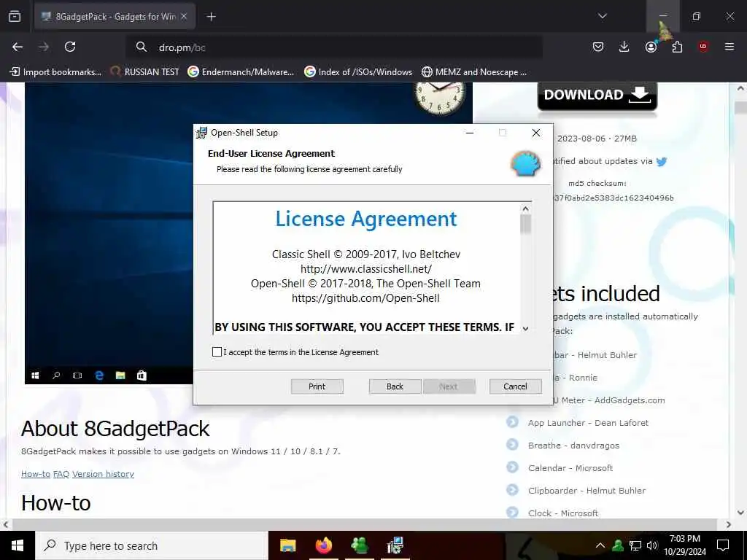Open the clock showing 7:03 PM
Viewport: 747px width, 560px height.
[684, 545]
